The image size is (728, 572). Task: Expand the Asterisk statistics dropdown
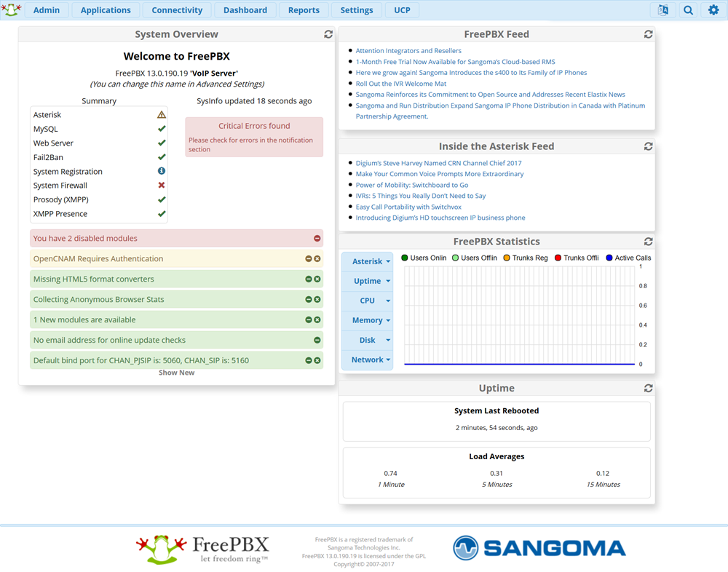367,261
